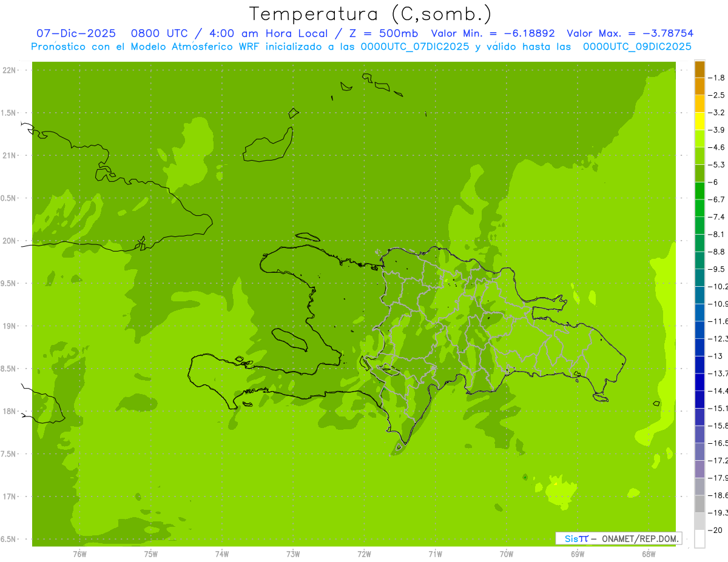Click 'Valor Max. = -3.78754' text
This screenshot has height=562, width=728.
(630, 33)
